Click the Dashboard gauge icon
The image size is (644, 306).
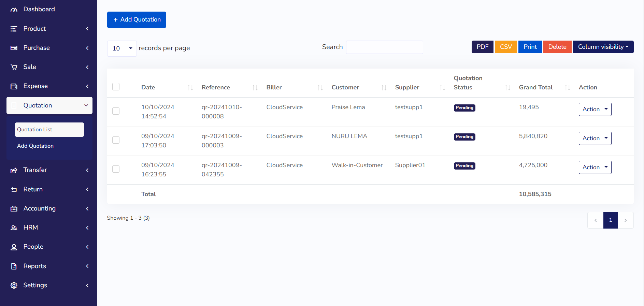point(14,10)
